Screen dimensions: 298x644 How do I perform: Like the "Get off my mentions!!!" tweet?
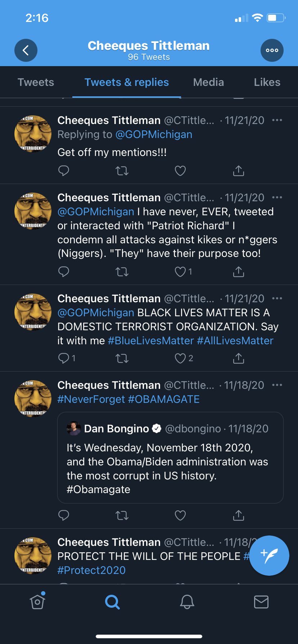[180, 171]
